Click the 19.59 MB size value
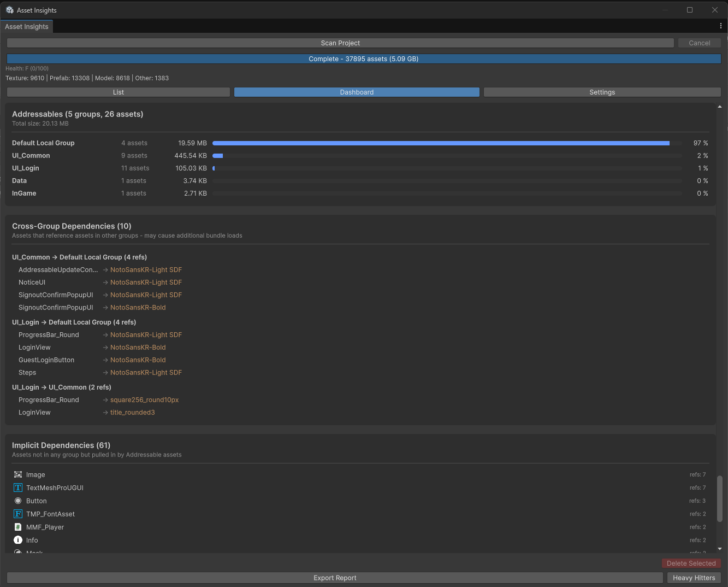This screenshot has width=728, height=587. (192, 143)
